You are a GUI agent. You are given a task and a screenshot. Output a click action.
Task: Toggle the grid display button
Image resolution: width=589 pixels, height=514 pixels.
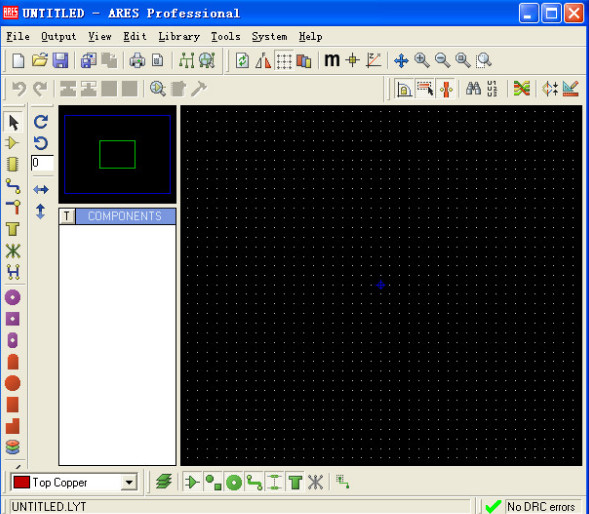284,60
